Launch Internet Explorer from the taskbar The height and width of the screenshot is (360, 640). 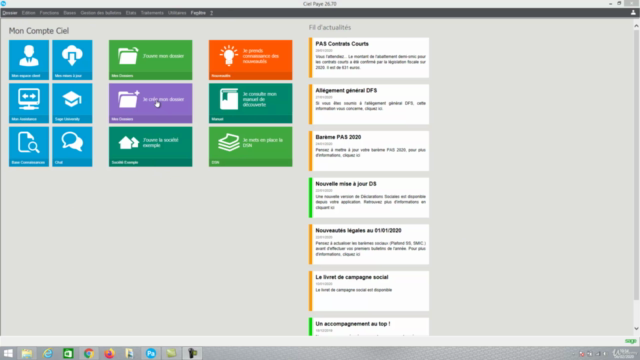pos(48,353)
